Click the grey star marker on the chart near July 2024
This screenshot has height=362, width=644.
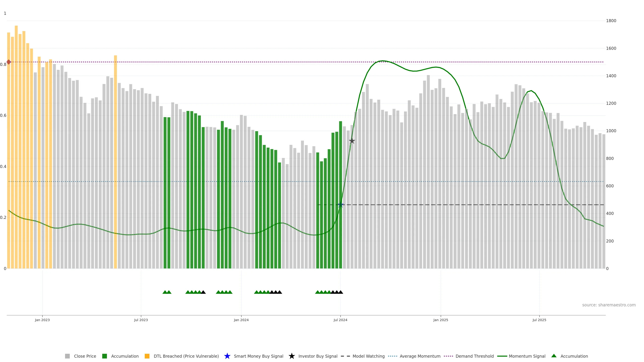pos(352,141)
